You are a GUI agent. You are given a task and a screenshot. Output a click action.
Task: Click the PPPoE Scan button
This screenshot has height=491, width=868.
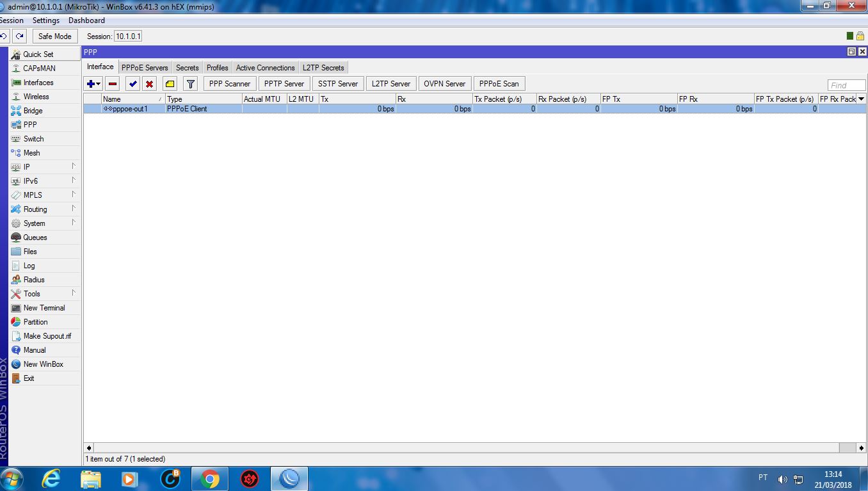click(499, 84)
